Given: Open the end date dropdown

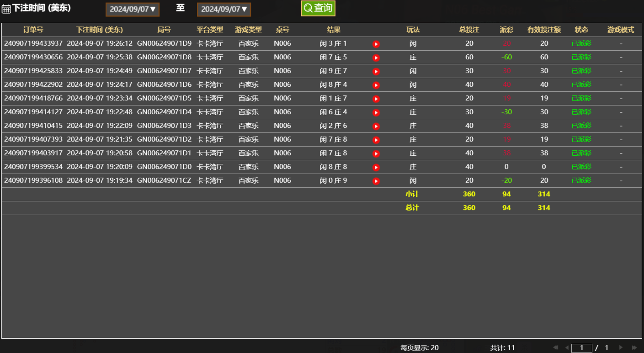Looking at the screenshot, I should (x=224, y=9).
